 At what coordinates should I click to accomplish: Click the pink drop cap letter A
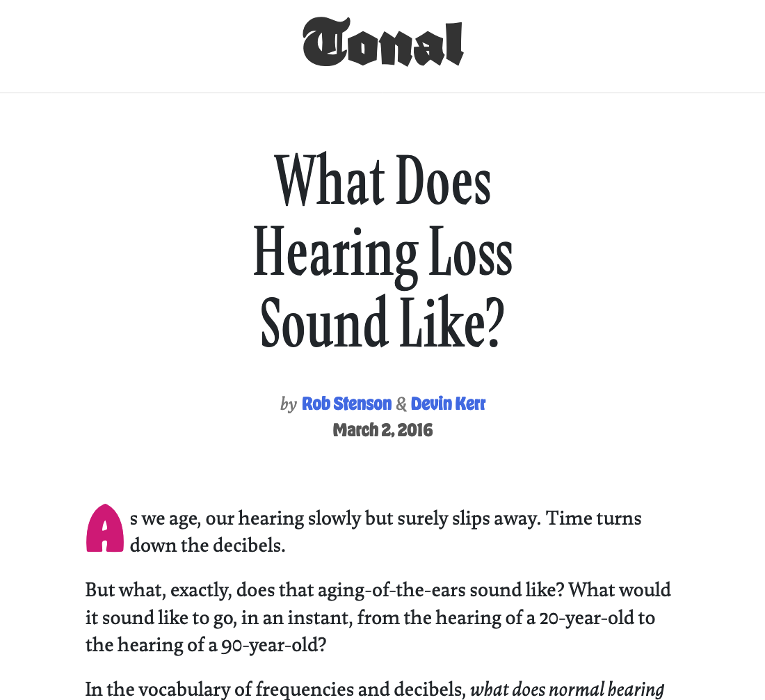pyautogui.click(x=105, y=528)
